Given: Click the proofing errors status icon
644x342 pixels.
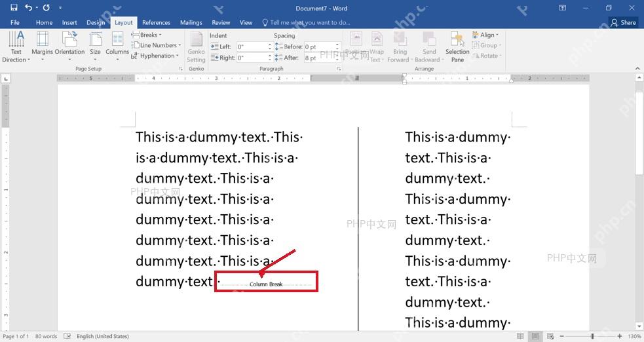Looking at the screenshot, I should pyautogui.click(x=67, y=336).
